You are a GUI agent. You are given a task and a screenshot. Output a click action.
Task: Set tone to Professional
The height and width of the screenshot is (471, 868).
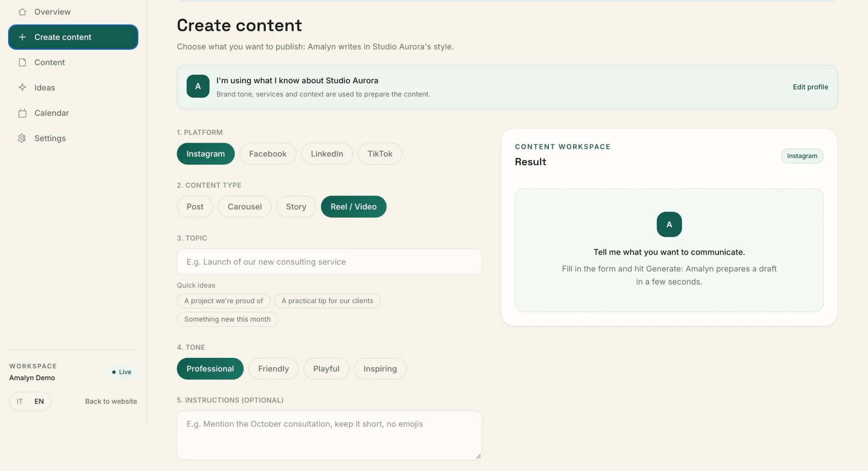pyautogui.click(x=210, y=369)
